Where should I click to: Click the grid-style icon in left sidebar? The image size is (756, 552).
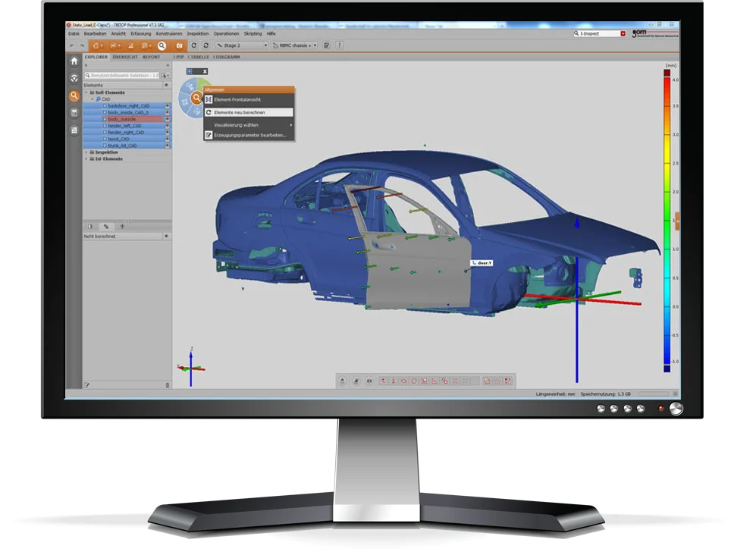(74, 130)
